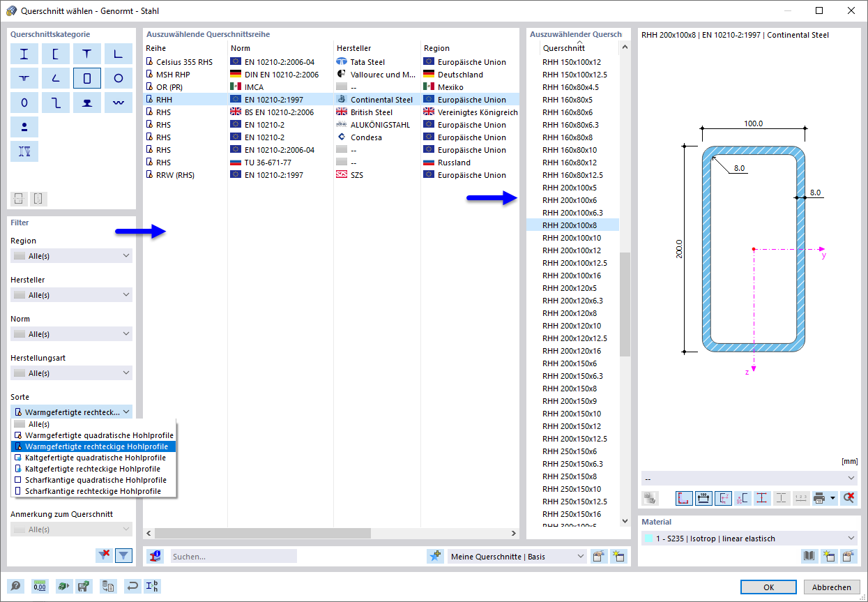Edit selected material icon
This screenshot has width=868, height=602.
pos(848,556)
